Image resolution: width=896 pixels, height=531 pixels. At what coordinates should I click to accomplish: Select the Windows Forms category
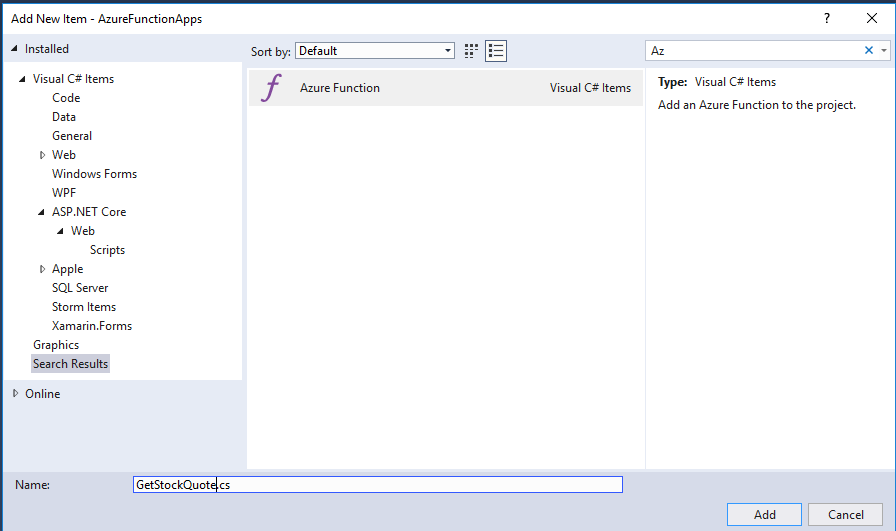[94, 174]
